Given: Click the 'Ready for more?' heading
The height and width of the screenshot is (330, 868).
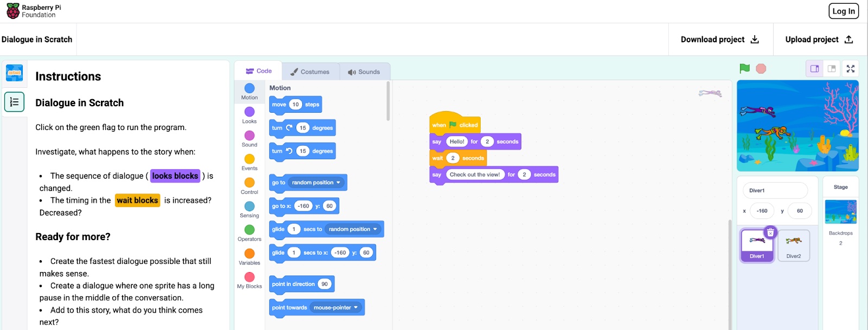Looking at the screenshot, I should [73, 237].
